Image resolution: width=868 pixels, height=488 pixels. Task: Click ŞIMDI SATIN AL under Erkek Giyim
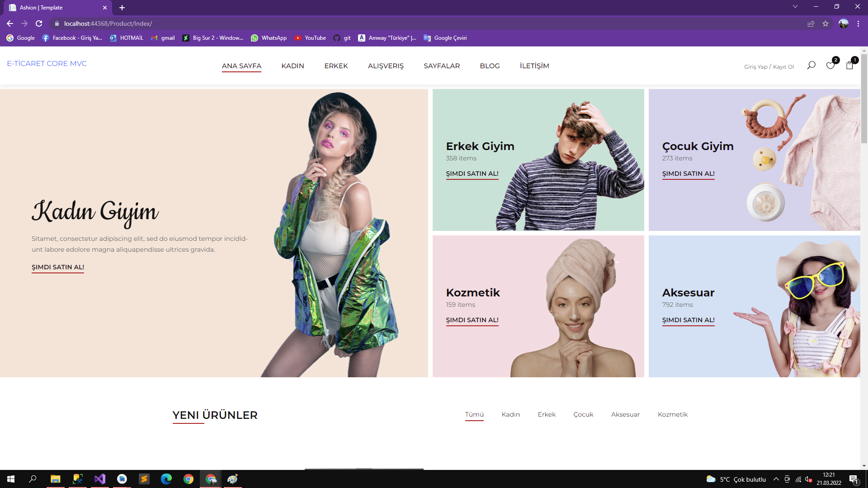pyautogui.click(x=472, y=174)
